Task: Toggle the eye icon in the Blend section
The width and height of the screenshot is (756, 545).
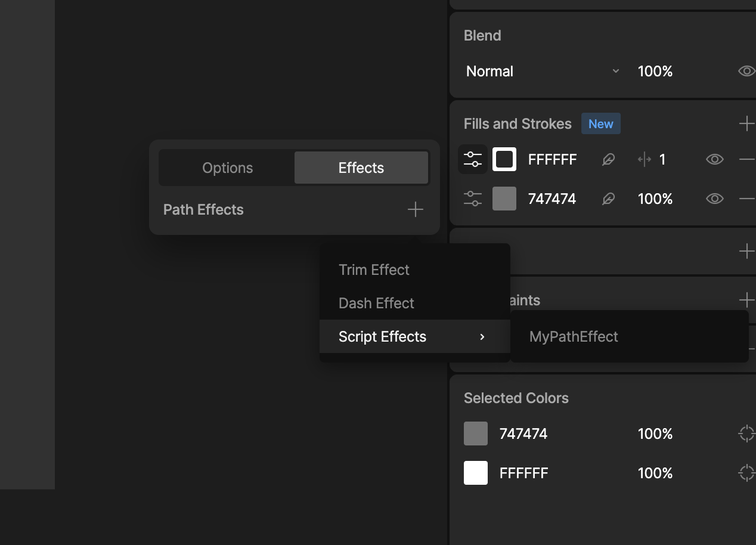Action: (x=746, y=71)
